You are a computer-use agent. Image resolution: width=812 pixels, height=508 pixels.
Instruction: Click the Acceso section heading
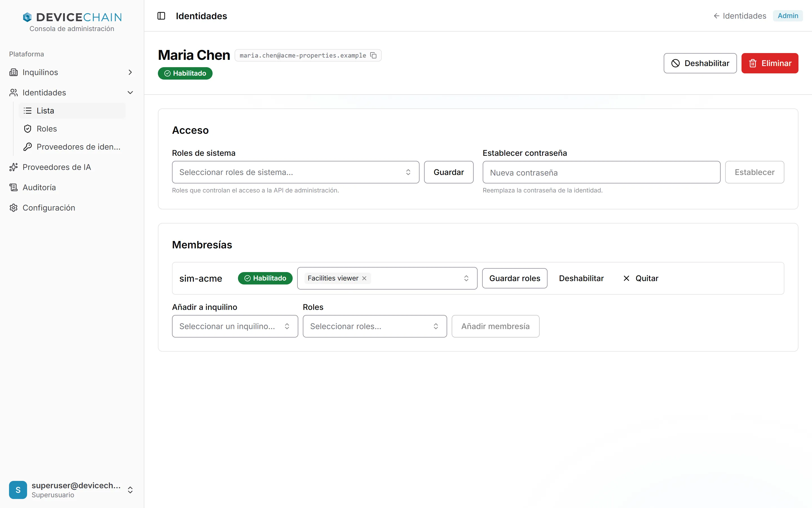(x=190, y=130)
